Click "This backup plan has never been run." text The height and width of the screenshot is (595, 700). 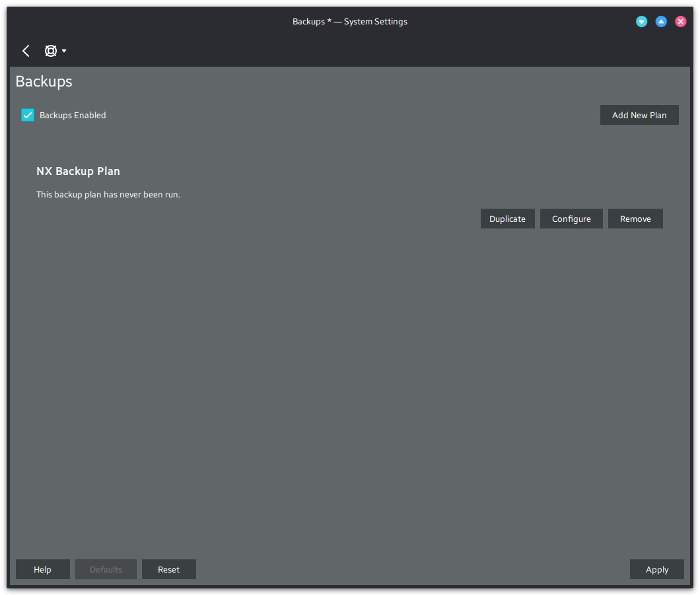click(x=108, y=195)
